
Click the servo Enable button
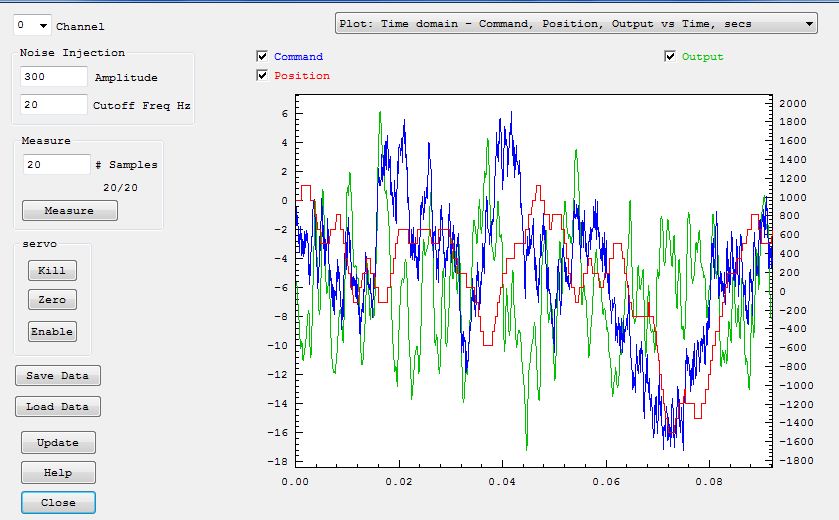52,331
